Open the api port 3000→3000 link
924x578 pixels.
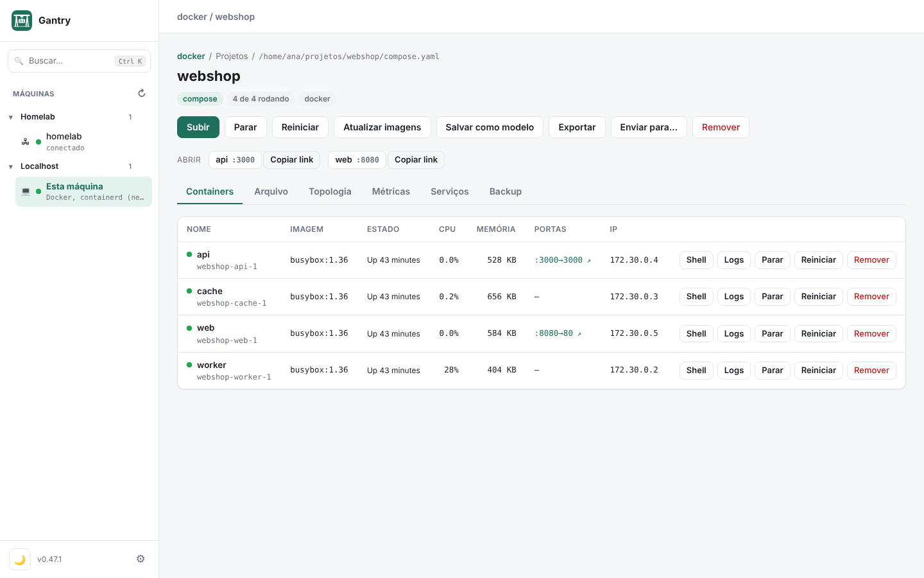coord(563,260)
